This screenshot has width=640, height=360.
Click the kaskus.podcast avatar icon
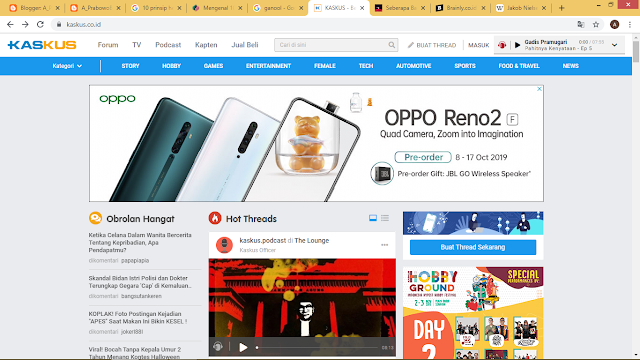coord(224,245)
